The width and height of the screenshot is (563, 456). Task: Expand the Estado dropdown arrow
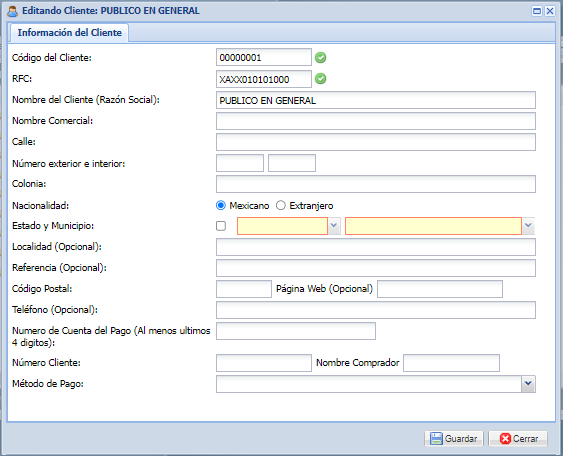coord(334,226)
